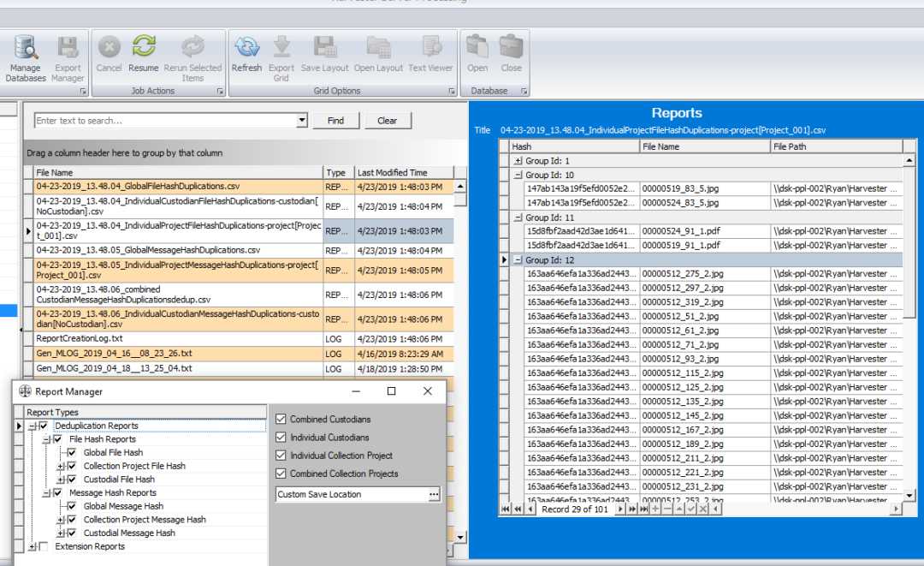Disable Individual Collection Project reports

pos(280,455)
